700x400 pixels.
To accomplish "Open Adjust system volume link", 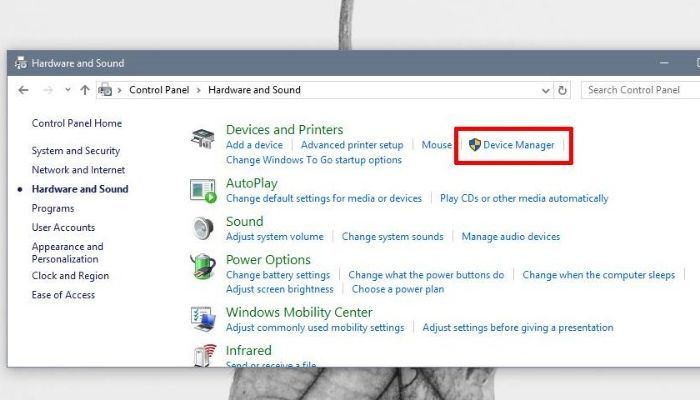I will (x=274, y=237).
